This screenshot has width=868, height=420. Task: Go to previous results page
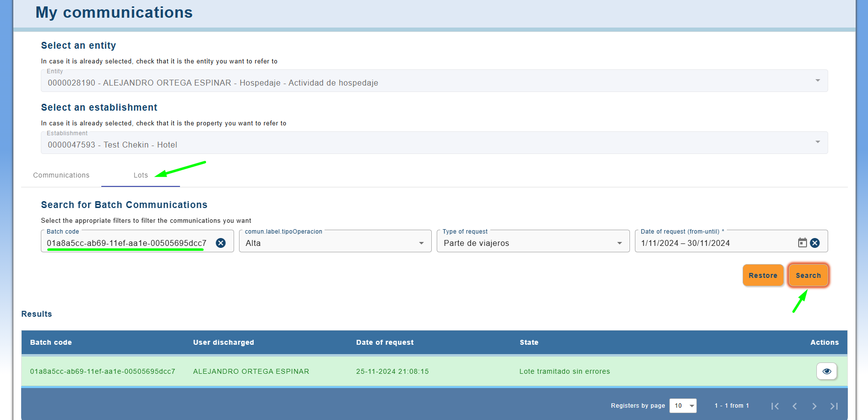[795, 406]
